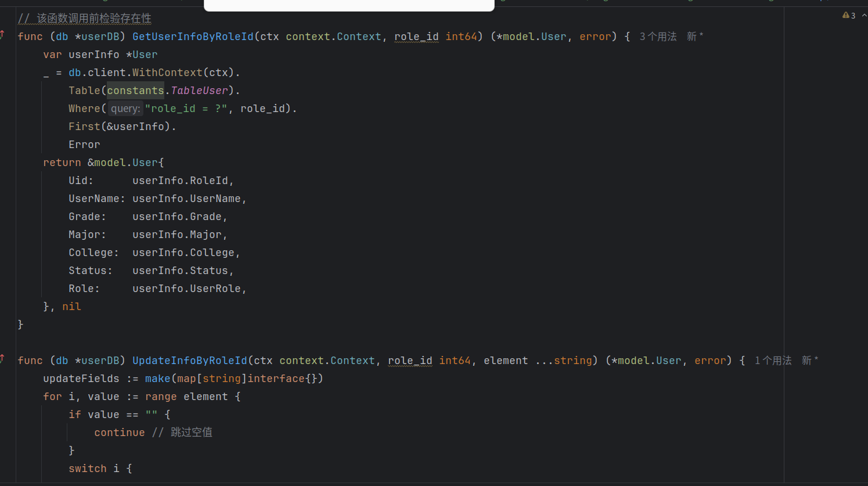Click the updateFields variable declaration
The width and height of the screenshot is (868, 486).
[81, 379]
